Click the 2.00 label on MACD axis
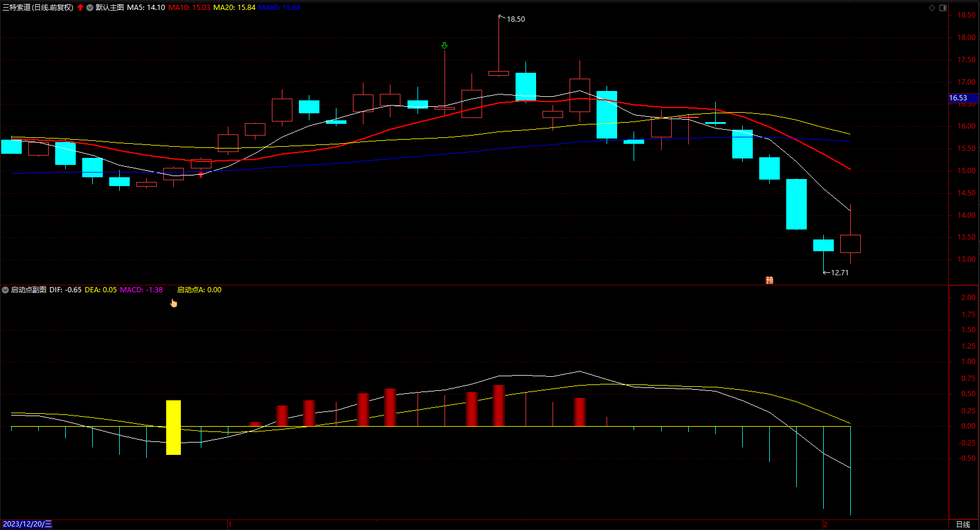Image resolution: width=980 pixels, height=530 pixels. (969, 298)
